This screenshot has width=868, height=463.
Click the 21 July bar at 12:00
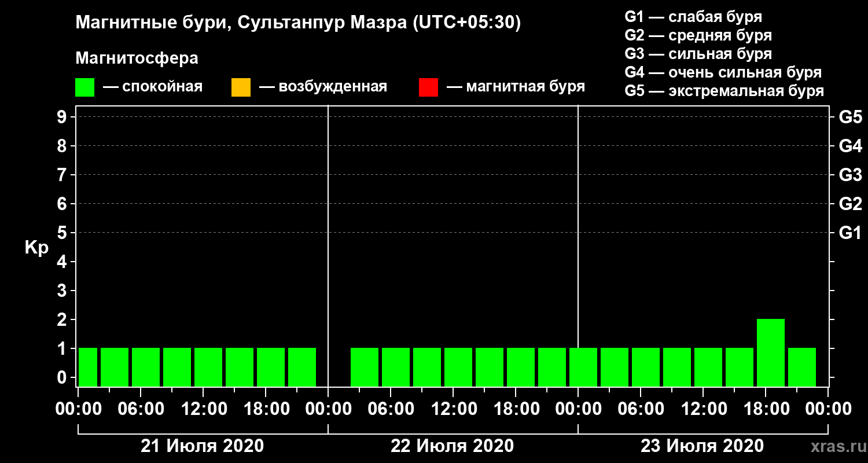208,367
